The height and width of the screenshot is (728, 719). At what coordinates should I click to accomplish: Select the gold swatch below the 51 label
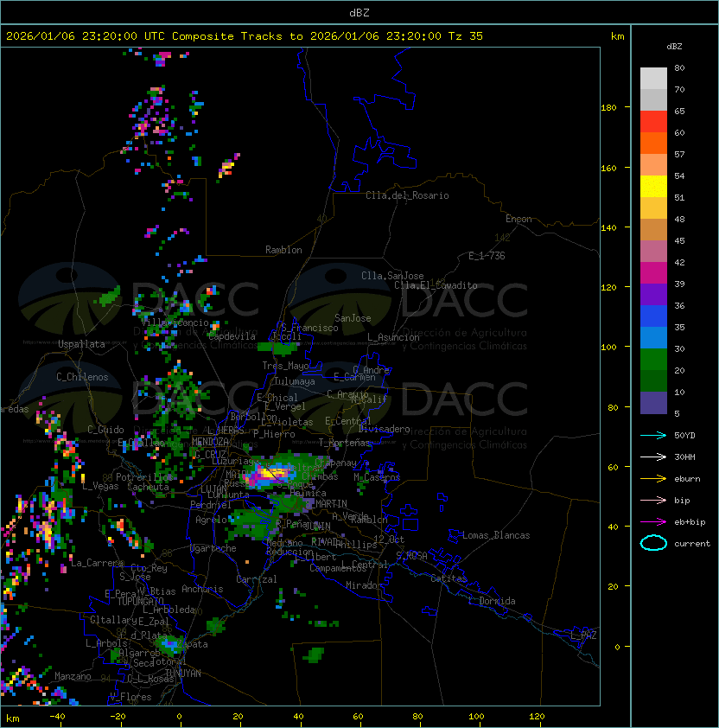coord(653,208)
